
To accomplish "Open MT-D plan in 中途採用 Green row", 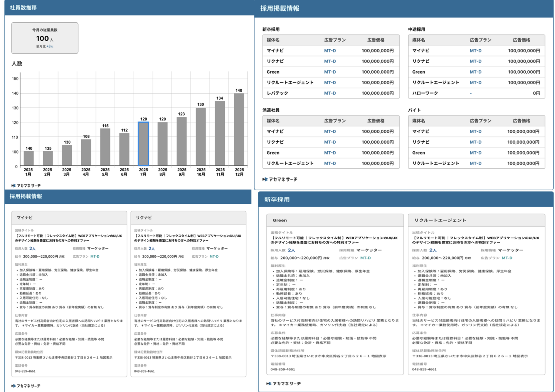I will click(476, 72).
